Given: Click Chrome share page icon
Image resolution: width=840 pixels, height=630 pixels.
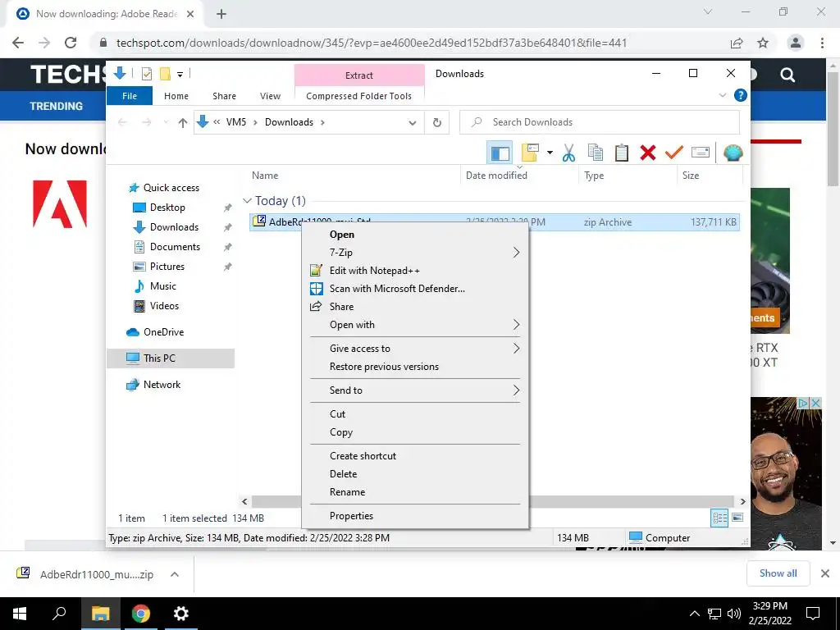Looking at the screenshot, I should click(x=737, y=43).
